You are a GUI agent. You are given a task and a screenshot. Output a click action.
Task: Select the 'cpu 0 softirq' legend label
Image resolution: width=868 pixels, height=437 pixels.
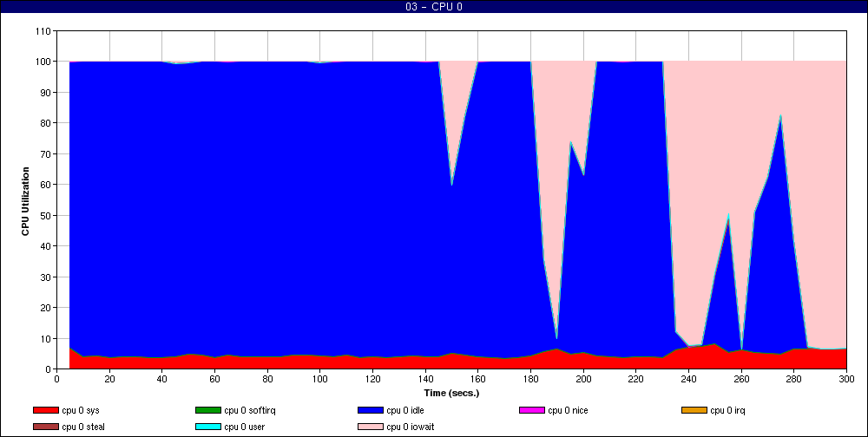(x=250, y=411)
